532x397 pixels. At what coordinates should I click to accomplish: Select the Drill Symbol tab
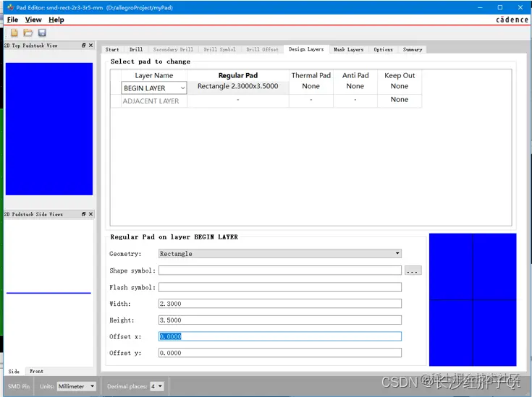[x=220, y=49]
